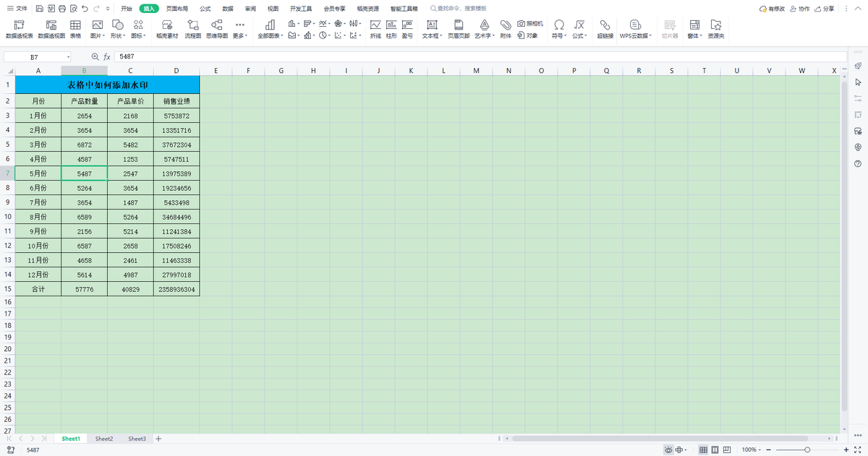Open the 图片 picture dropdown
This screenshot has width=868, height=456.
98,35
